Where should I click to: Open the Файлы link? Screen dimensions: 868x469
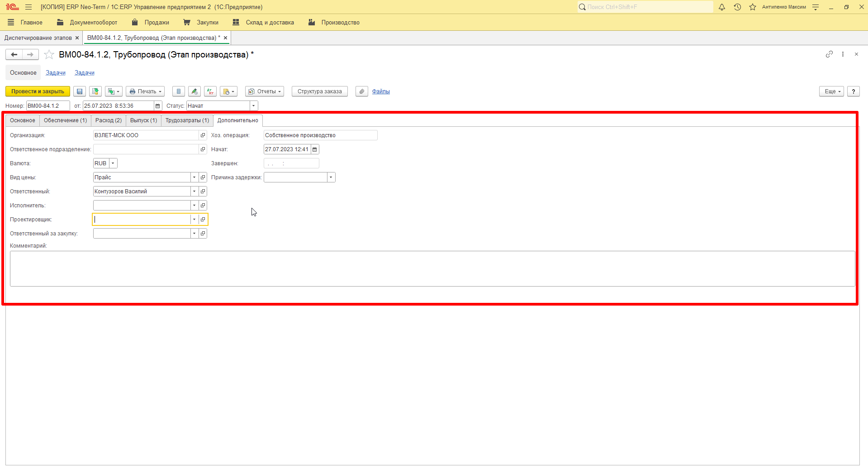(381, 91)
